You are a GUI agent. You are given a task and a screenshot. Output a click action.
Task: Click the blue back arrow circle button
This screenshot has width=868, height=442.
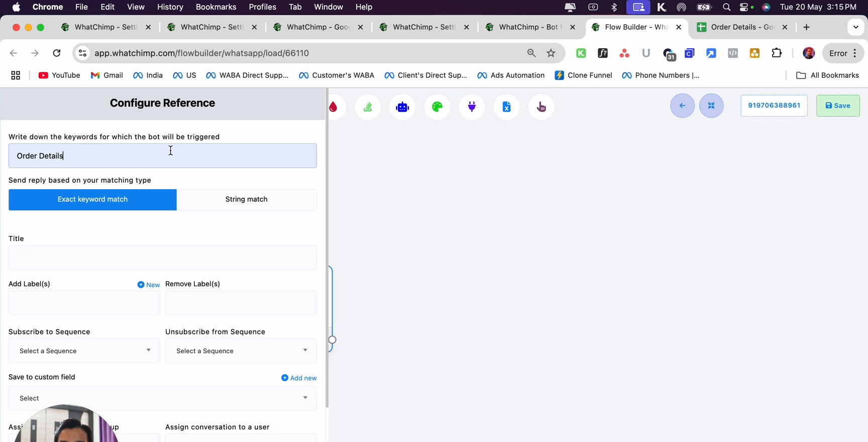682,105
